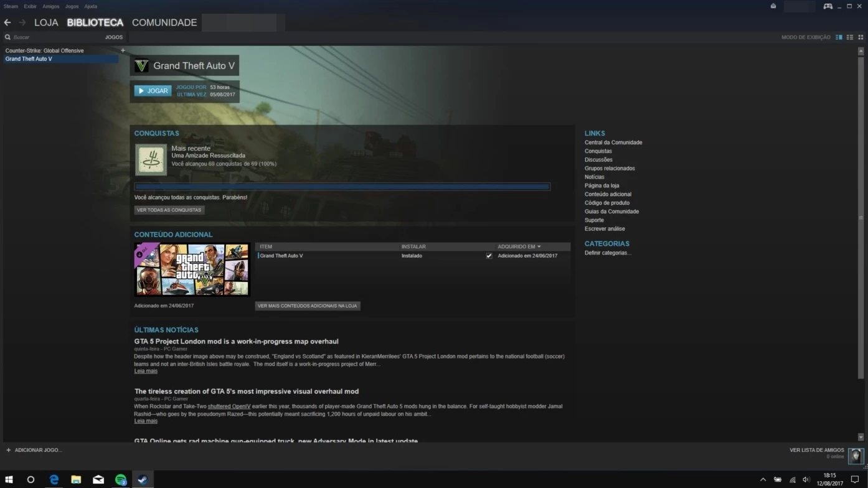This screenshot has width=868, height=488.
Task: Click the Steam taskbar icon
Action: pyautogui.click(x=143, y=480)
